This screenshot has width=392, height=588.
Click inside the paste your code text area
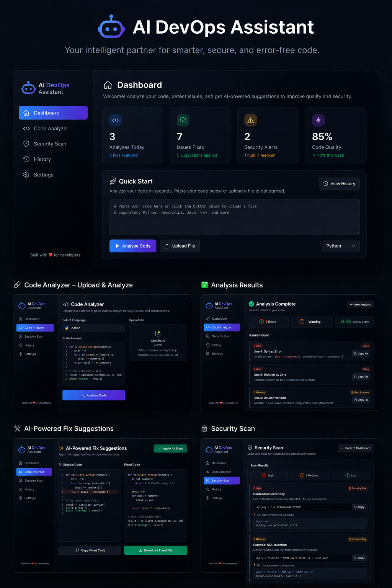tap(234, 217)
